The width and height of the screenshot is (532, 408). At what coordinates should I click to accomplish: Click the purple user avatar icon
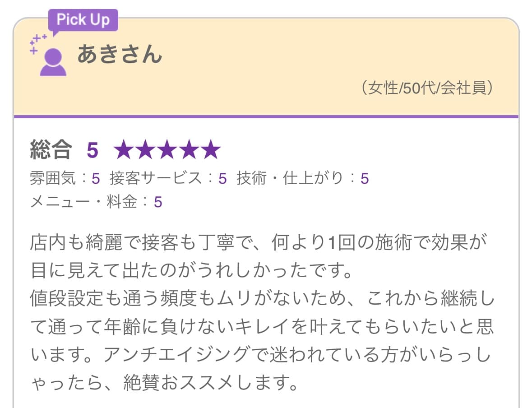53,62
